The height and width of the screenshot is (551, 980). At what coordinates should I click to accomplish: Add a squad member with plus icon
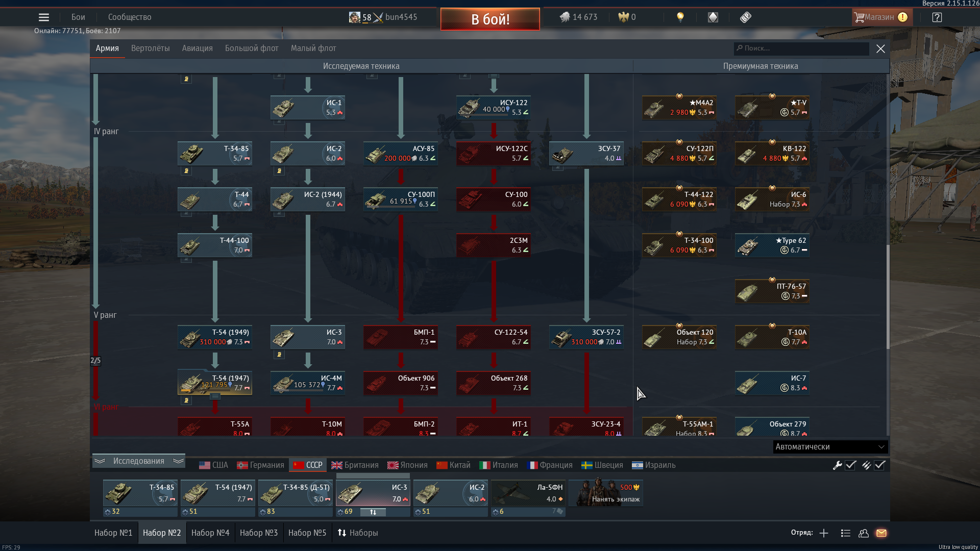click(x=824, y=533)
